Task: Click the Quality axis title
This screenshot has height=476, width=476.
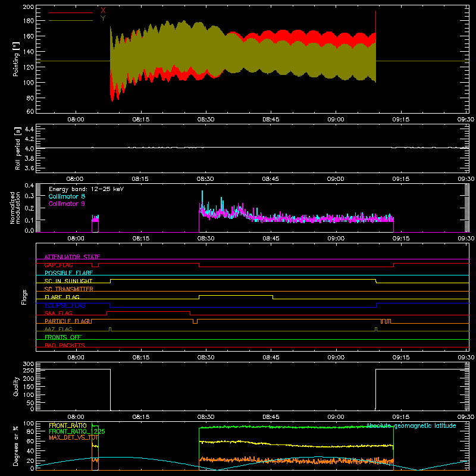Action: tap(16, 386)
